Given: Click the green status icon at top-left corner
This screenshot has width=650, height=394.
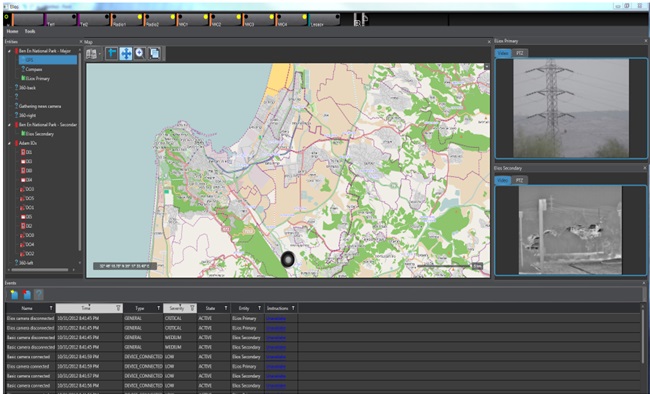Looking at the screenshot, I should [6, 17].
